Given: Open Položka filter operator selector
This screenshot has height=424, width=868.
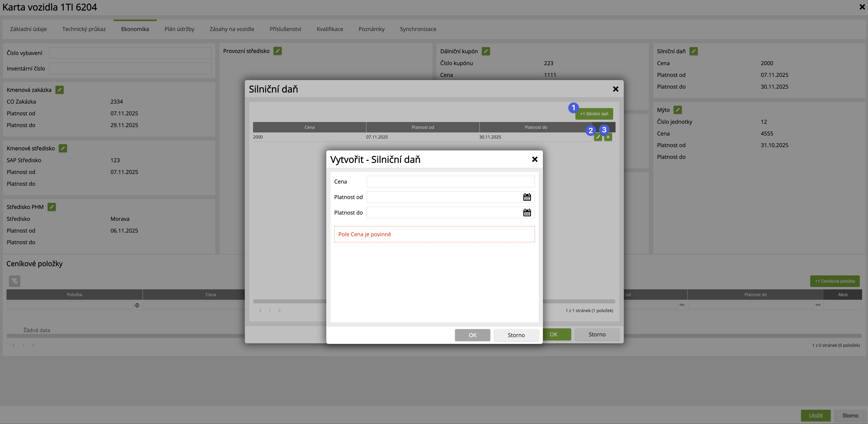Looking at the screenshot, I should click(x=137, y=305).
